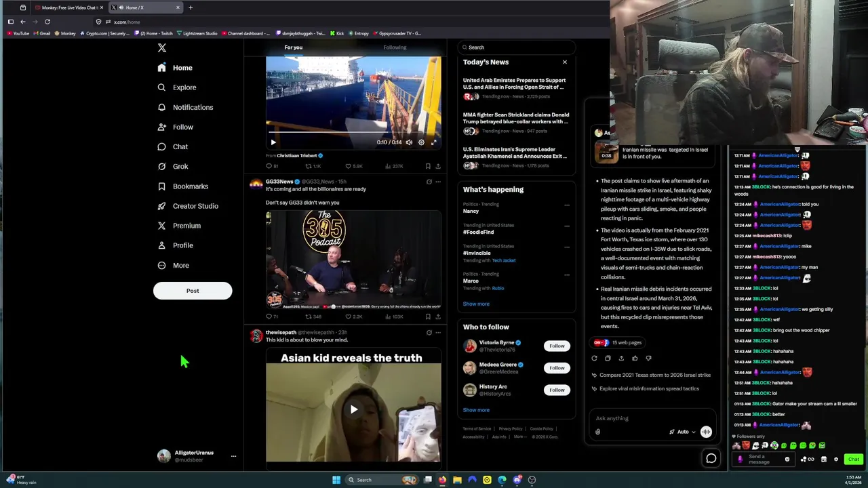The height and width of the screenshot is (488, 868).
Task: Switch to the For you tab
Action: [294, 47]
